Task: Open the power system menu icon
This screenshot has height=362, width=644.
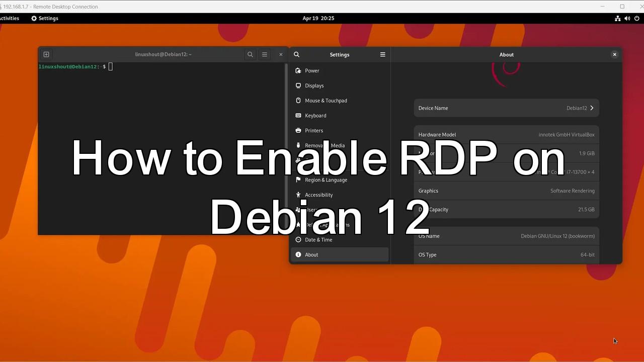Action: tap(636, 18)
